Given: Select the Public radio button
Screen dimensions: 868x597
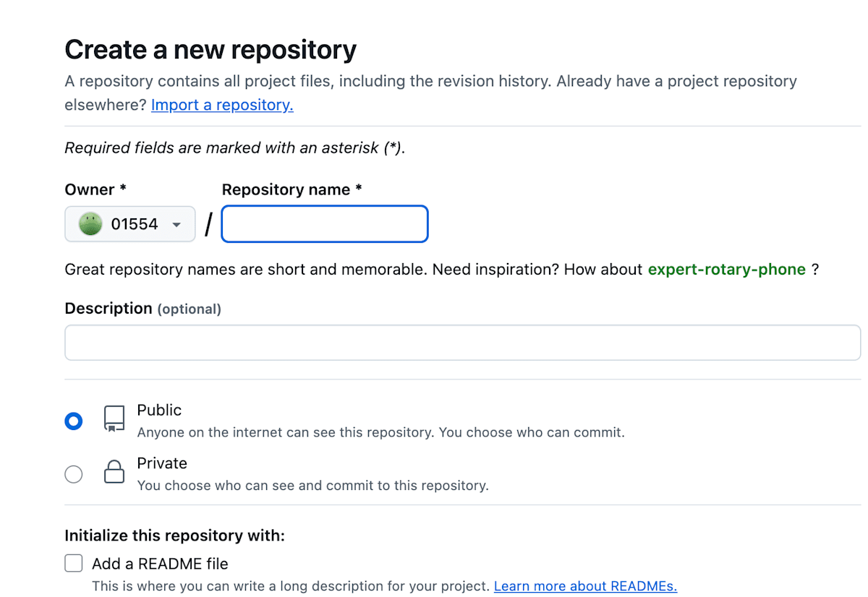Looking at the screenshot, I should tap(74, 421).
